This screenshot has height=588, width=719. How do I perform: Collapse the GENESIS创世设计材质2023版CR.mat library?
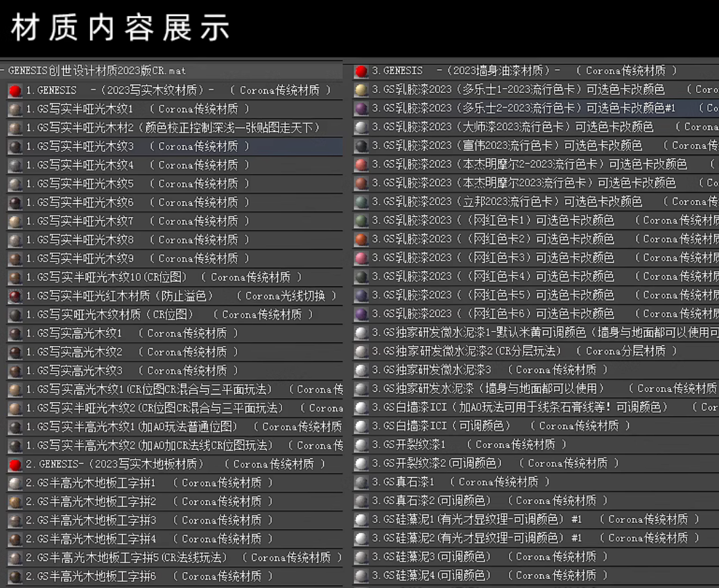[x=3, y=71]
